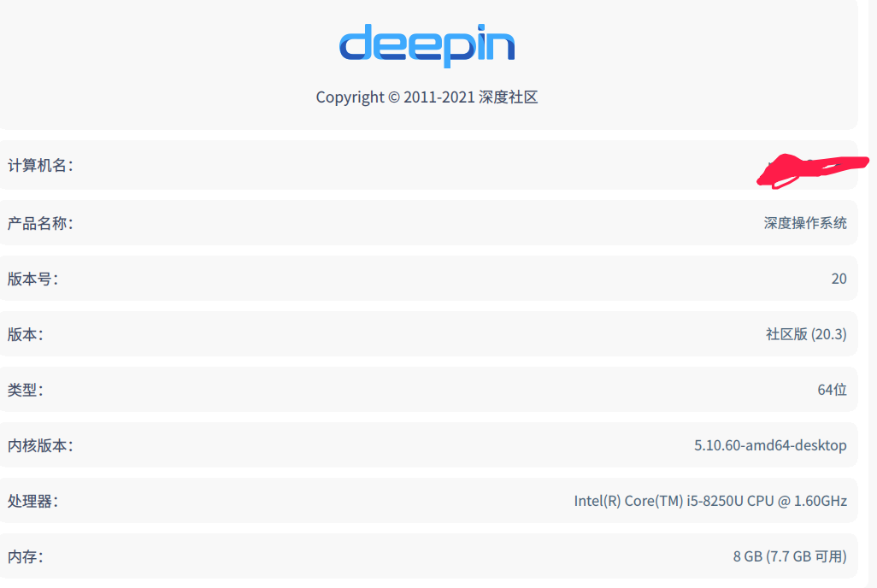Click the 类型 label
The image size is (877, 588).
click(x=25, y=390)
